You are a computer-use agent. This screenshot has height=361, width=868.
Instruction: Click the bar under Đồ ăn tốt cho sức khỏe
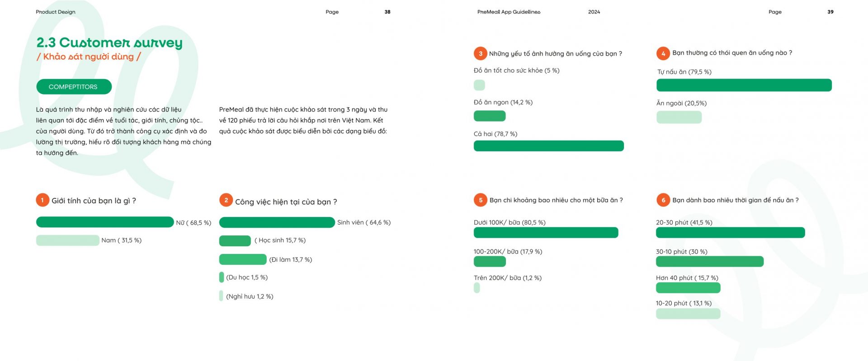click(479, 85)
